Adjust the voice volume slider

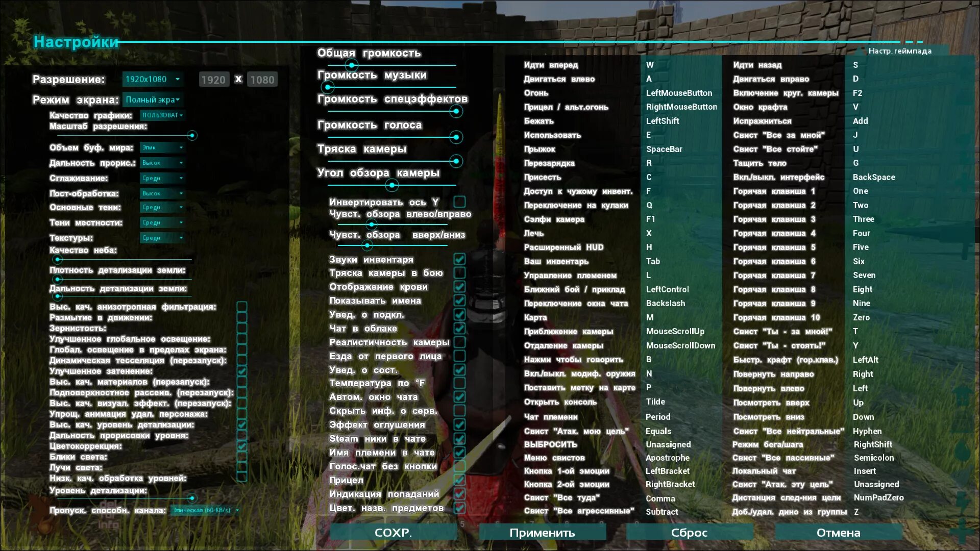click(x=392, y=137)
